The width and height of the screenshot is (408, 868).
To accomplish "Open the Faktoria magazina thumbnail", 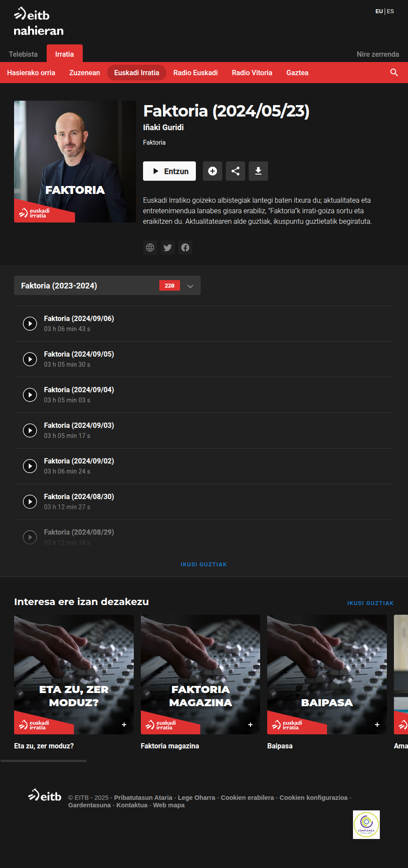I will pos(200,674).
